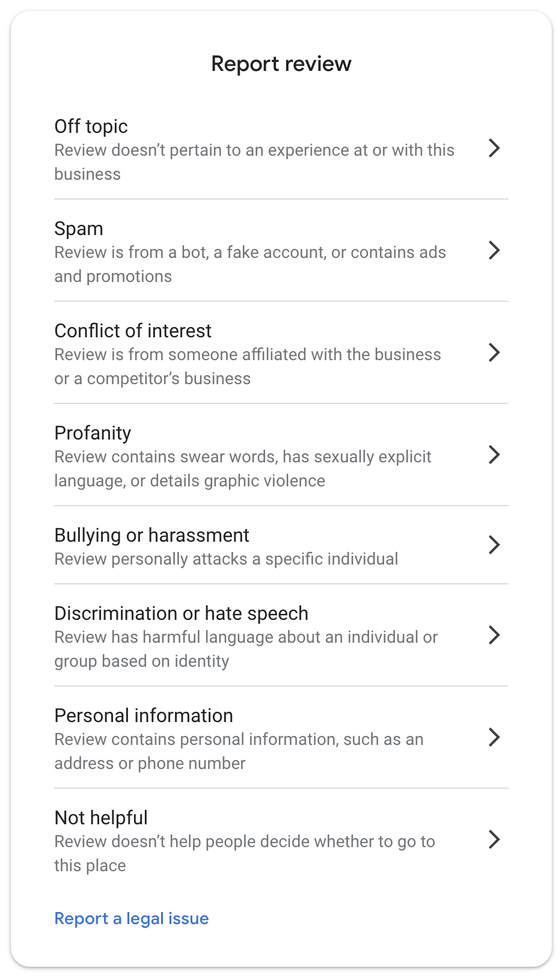559x980 pixels.
Task: Click the Not helpful description text
Action: tap(244, 853)
